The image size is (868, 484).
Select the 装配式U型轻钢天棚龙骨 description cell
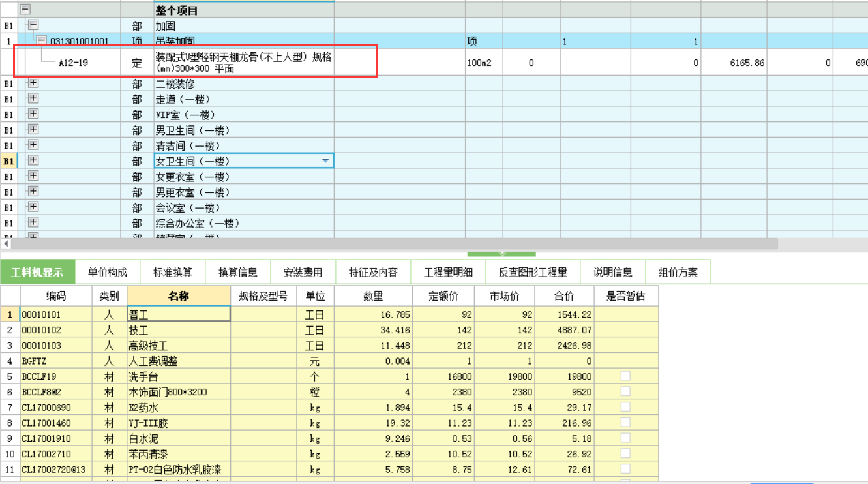tap(244, 63)
